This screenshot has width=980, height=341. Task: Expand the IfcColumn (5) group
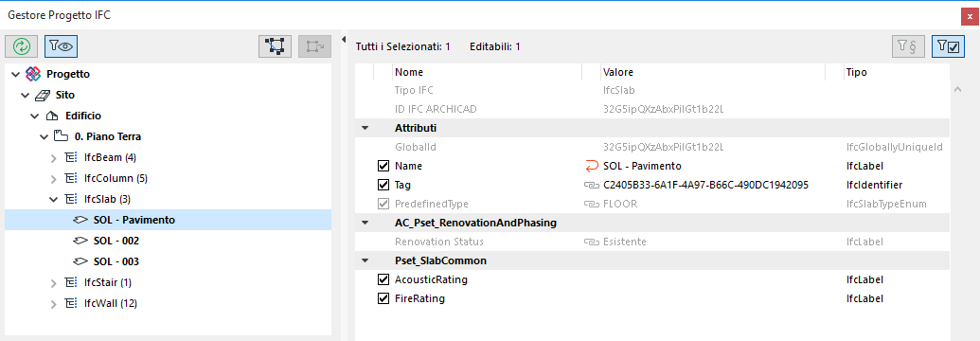(54, 178)
